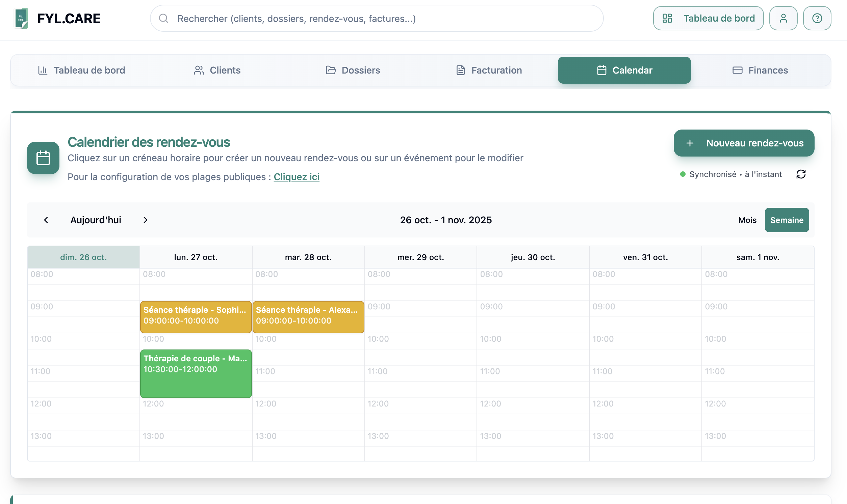This screenshot has height=504, width=847.
Task: Follow the Cliquez ici link
Action: (297, 177)
